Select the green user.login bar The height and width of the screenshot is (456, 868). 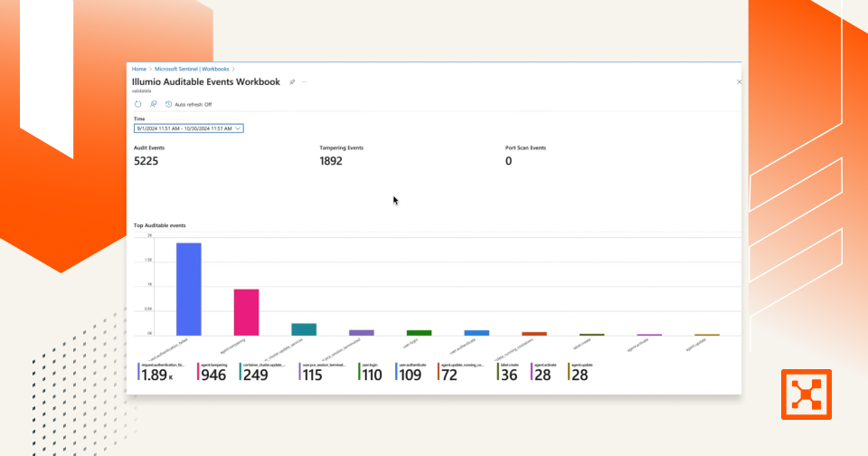(419, 333)
